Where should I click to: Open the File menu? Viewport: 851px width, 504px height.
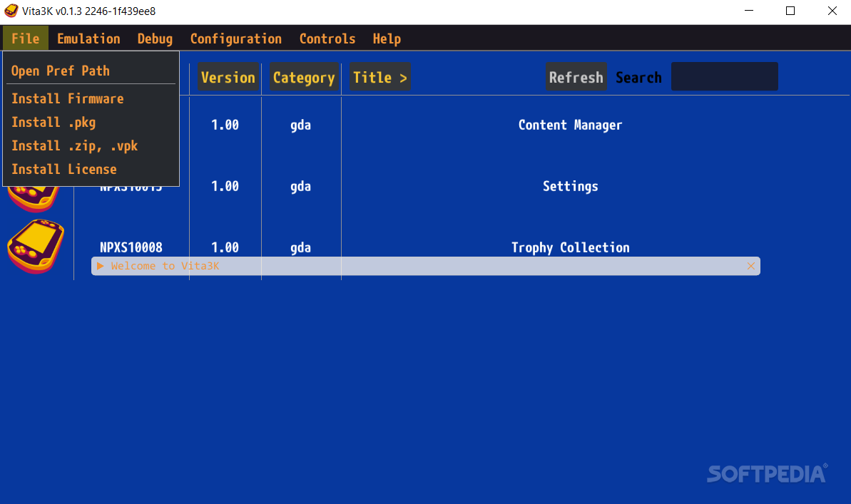pos(26,38)
